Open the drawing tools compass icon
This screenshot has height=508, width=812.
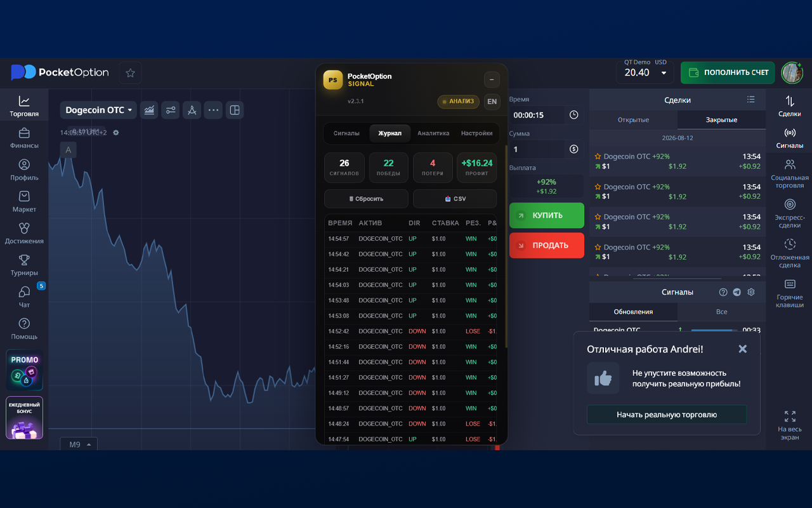[192, 110]
